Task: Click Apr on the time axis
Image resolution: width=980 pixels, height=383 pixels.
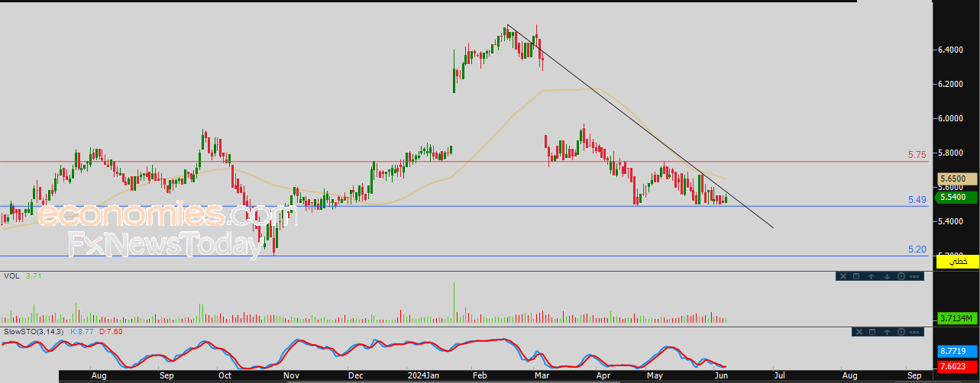Action: click(603, 376)
